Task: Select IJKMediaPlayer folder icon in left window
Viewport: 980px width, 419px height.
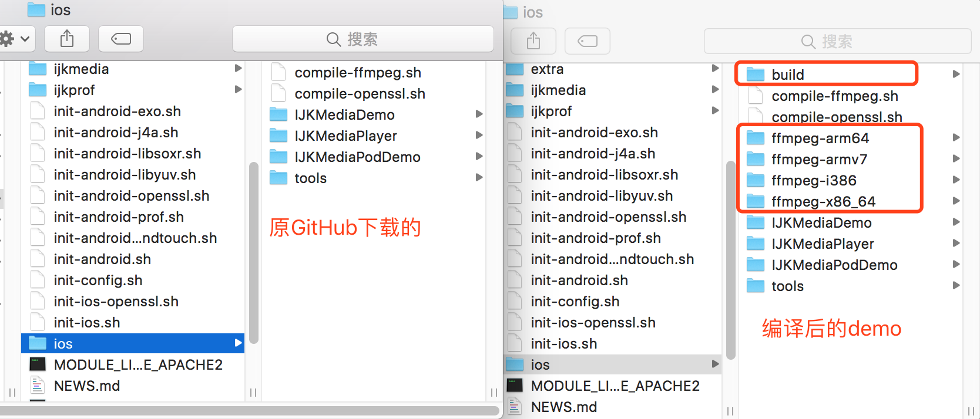Action: point(278,136)
